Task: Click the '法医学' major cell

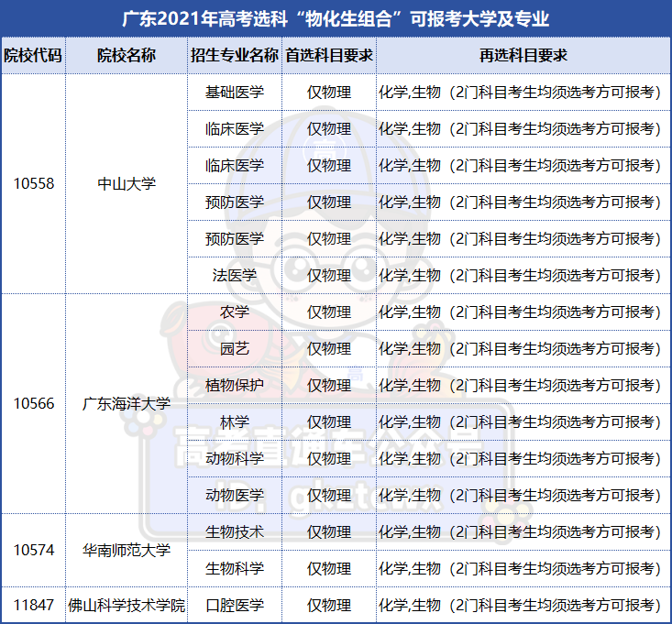Action: tap(235, 276)
